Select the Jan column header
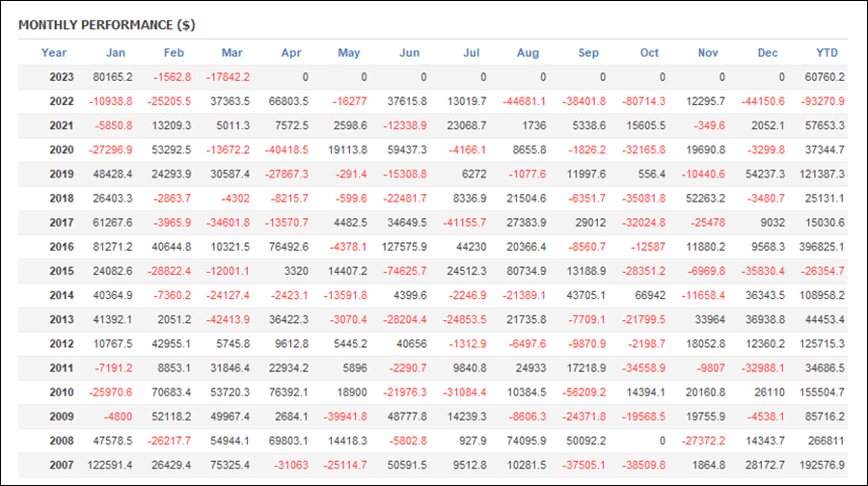This screenshot has width=868, height=486. tap(115, 53)
